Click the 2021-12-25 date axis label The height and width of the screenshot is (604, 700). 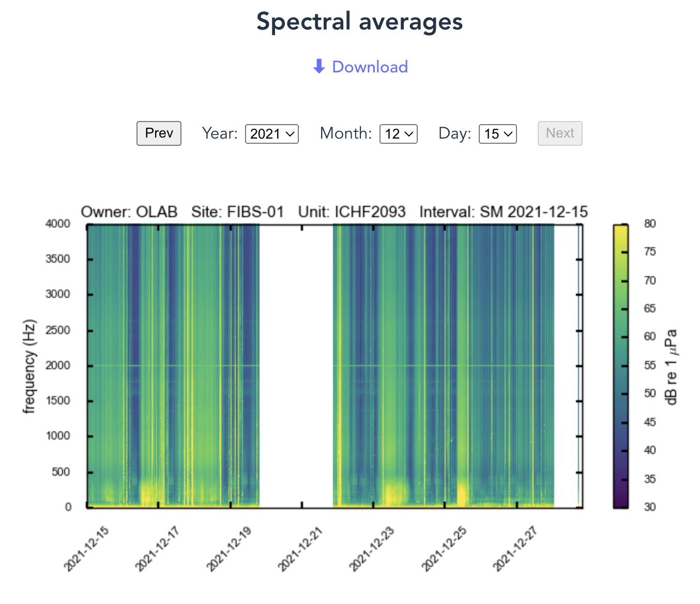444,549
